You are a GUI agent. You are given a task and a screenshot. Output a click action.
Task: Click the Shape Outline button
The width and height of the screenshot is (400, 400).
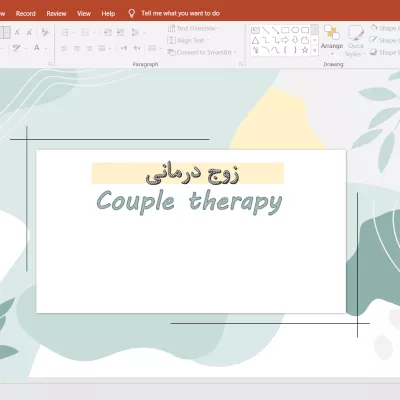[385, 40]
